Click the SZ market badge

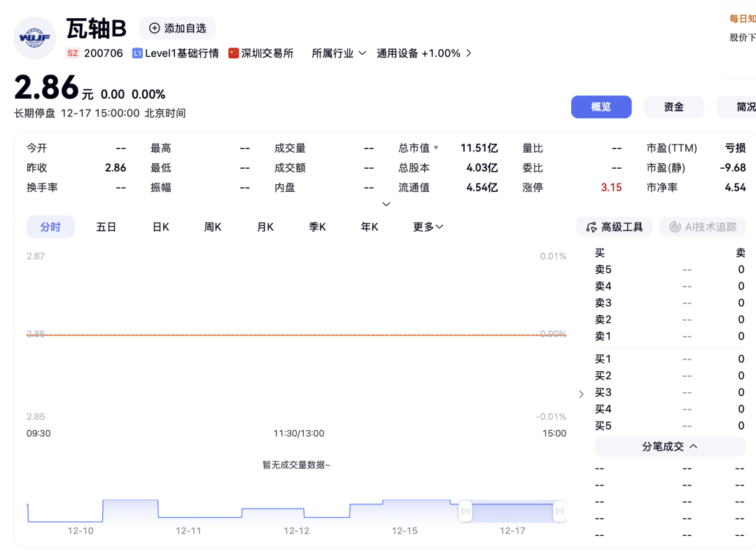tap(73, 53)
